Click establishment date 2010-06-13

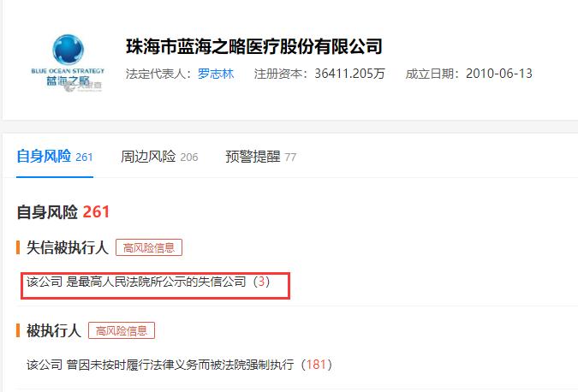(x=499, y=74)
